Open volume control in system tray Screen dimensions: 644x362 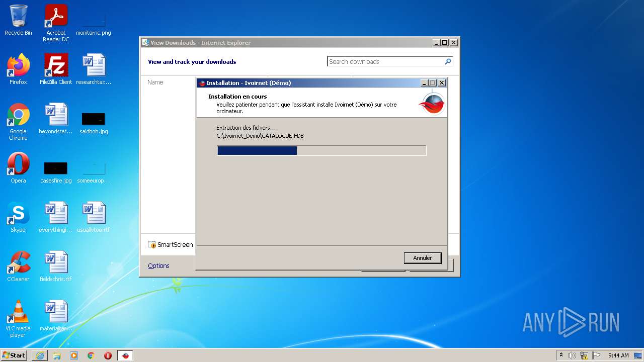point(572,355)
